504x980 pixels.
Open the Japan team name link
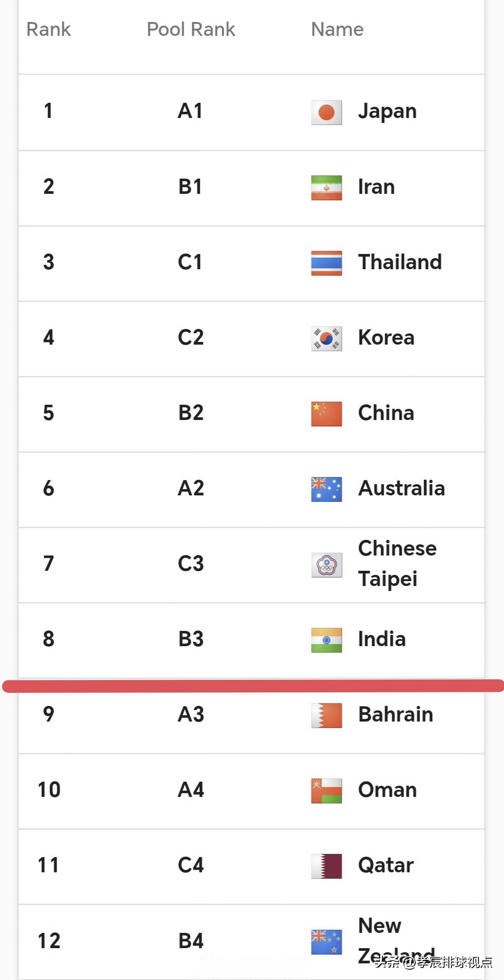click(387, 112)
